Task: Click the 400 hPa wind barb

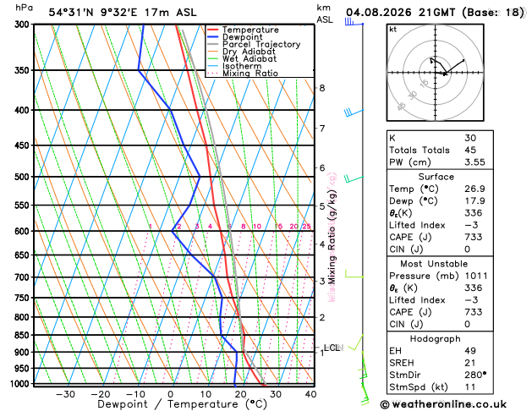Action: pyautogui.click(x=354, y=112)
